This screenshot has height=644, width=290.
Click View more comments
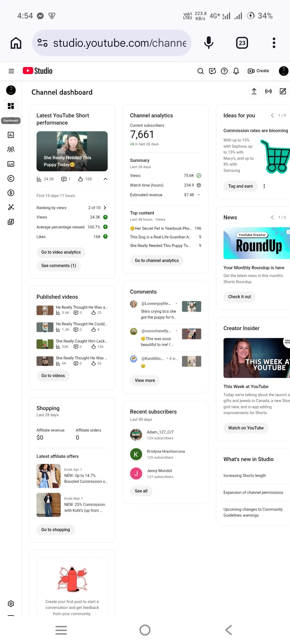click(x=145, y=380)
